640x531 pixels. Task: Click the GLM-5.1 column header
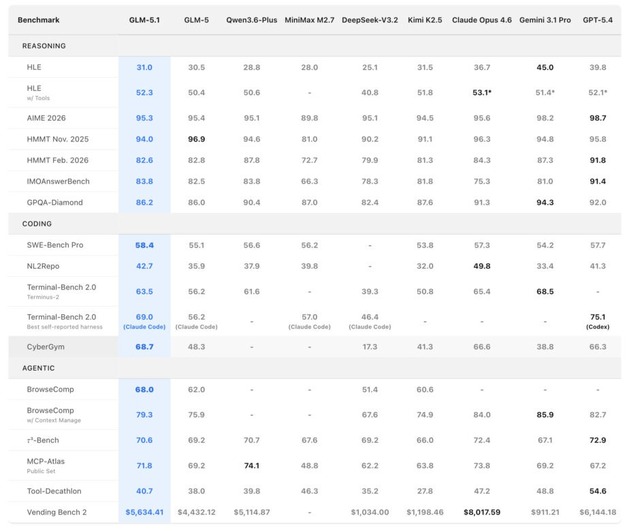click(x=144, y=19)
